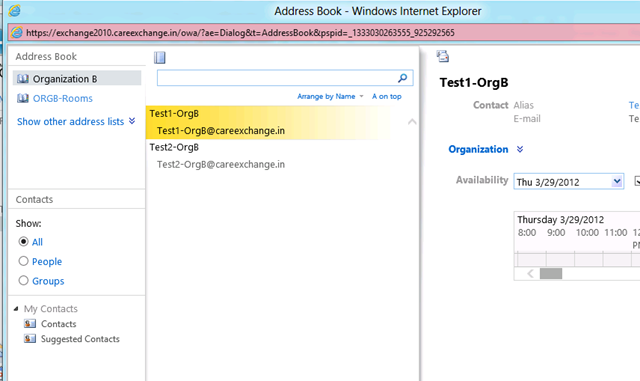Select the Test2-OrgB contact name
The height and width of the screenshot is (381, 640).
click(174, 147)
